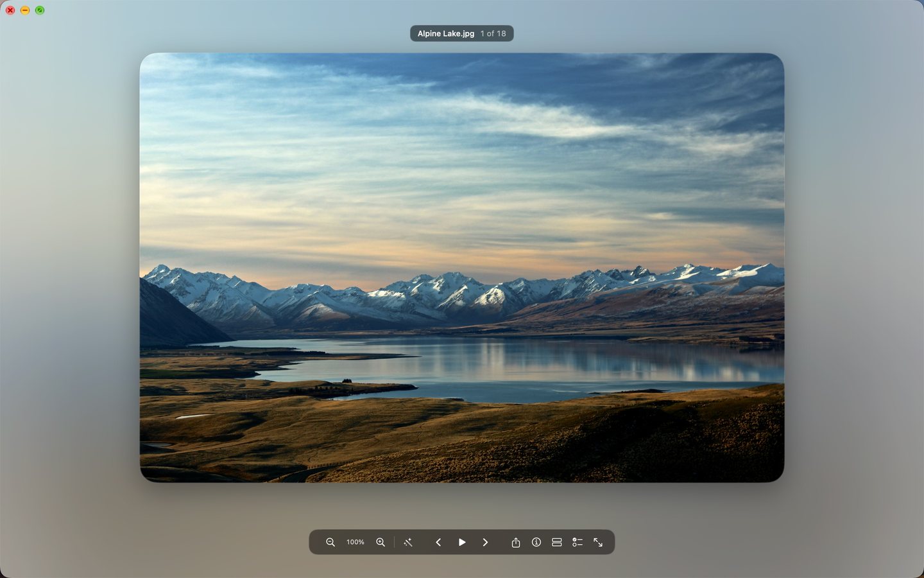The height and width of the screenshot is (578, 924).
Task: Click the '1 of 18' image counter
Action: click(x=493, y=33)
